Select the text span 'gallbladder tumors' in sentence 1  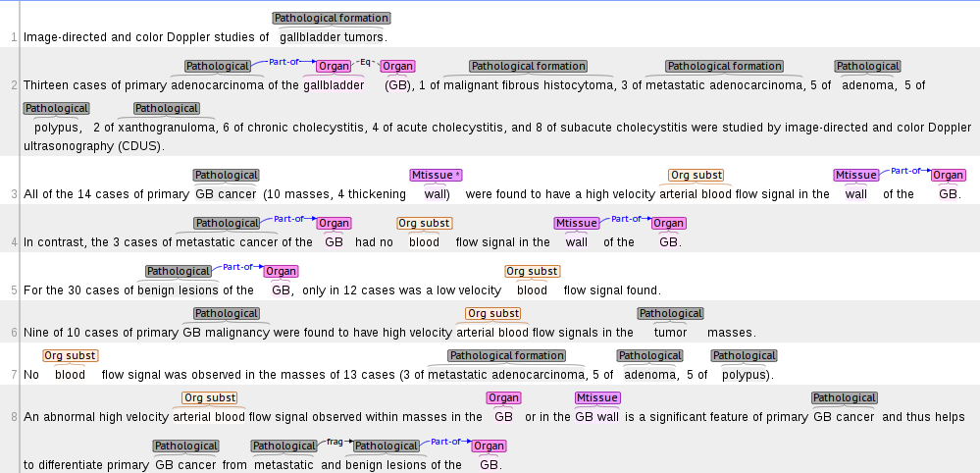click(332, 37)
